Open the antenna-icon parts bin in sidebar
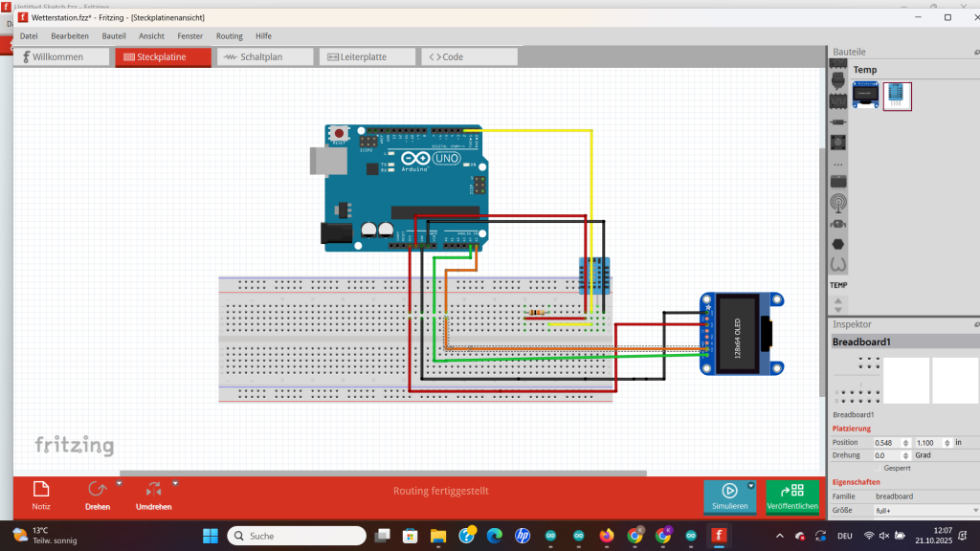 tap(838, 203)
